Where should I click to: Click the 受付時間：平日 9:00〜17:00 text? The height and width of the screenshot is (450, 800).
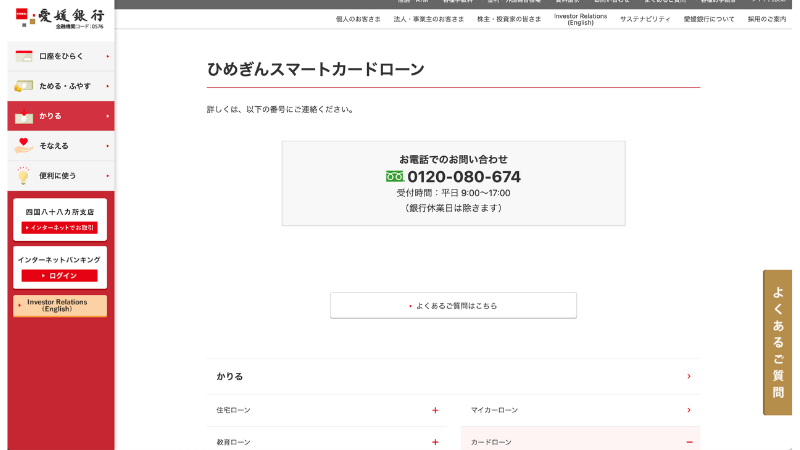point(453,193)
